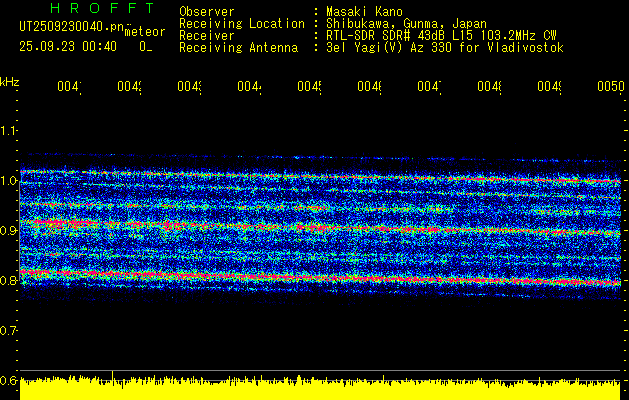The height and width of the screenshot is (400, 629).
Task: Click the 'meteor' label
Action: (x=145, y=32)
